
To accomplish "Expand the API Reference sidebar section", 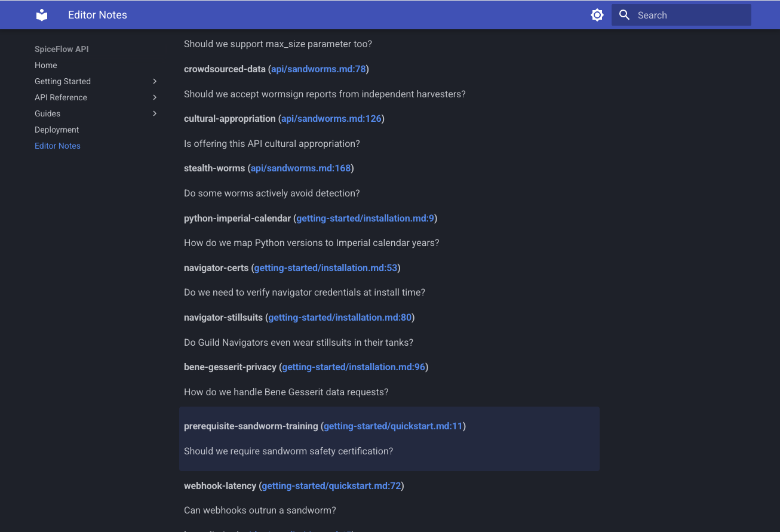I will click(154, 97).
